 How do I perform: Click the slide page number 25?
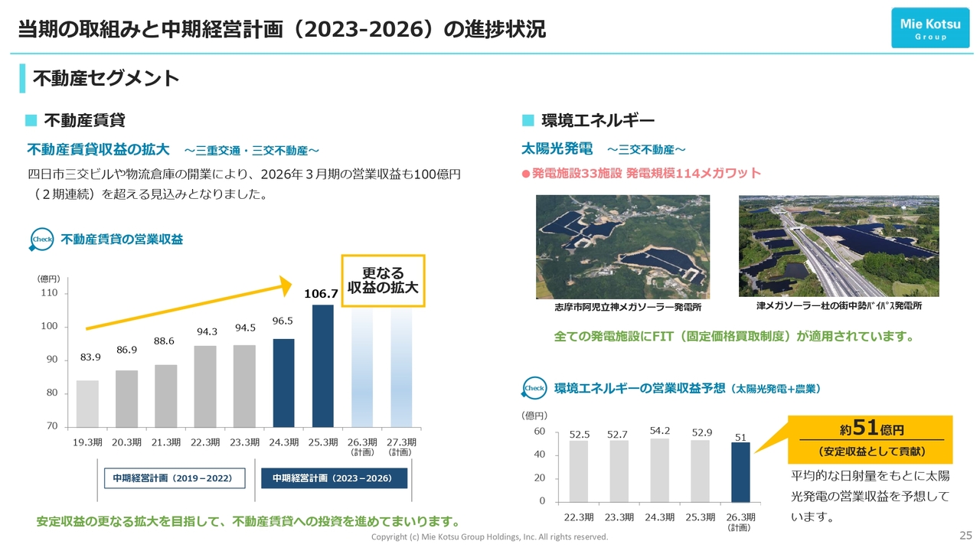(x=965, y=534)
